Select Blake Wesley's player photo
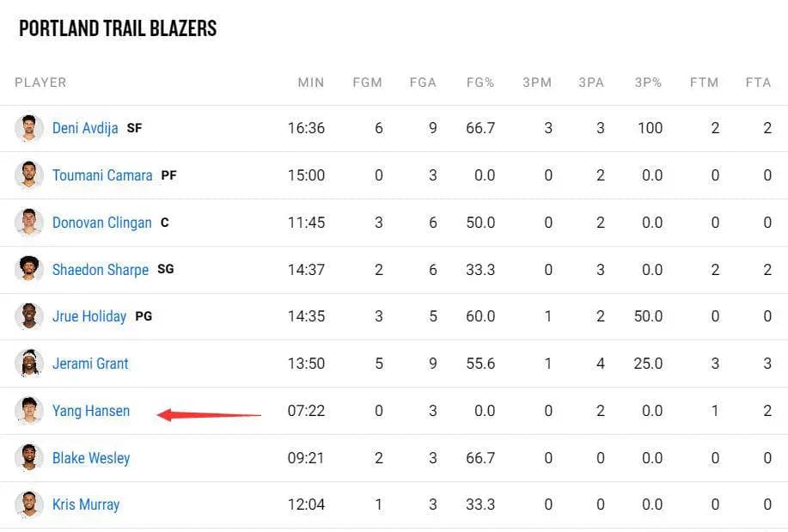Viewport: 788px width, 532px height. click(x=29, y=458)
